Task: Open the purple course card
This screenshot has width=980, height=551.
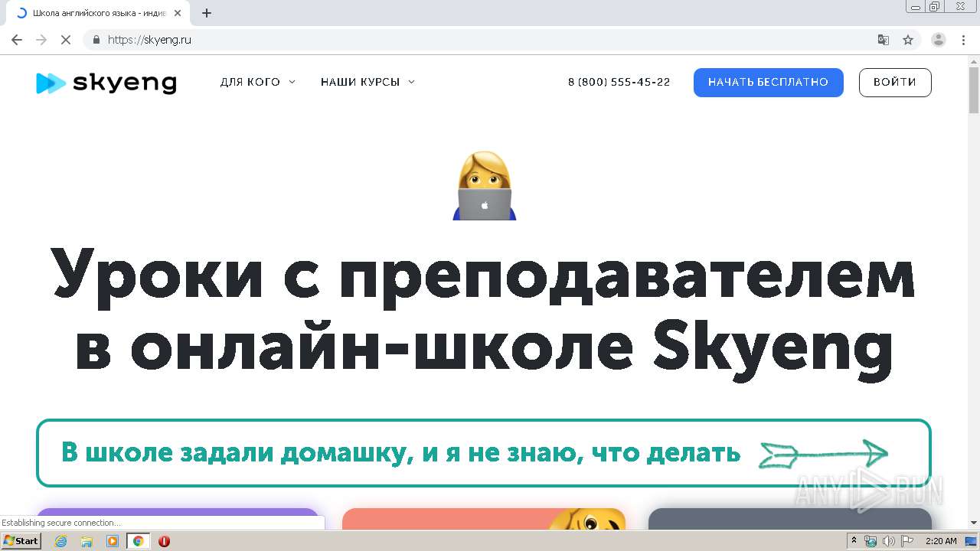Action: (178, 519)
